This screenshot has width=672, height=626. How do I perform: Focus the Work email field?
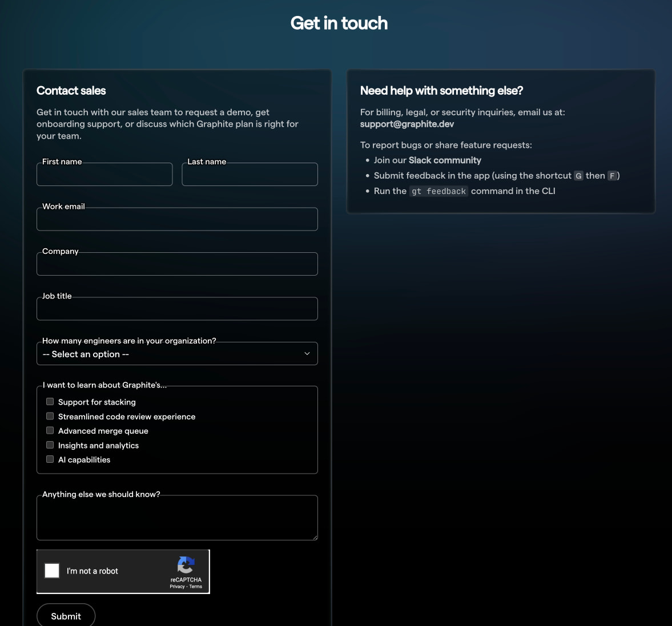point(177,219)
